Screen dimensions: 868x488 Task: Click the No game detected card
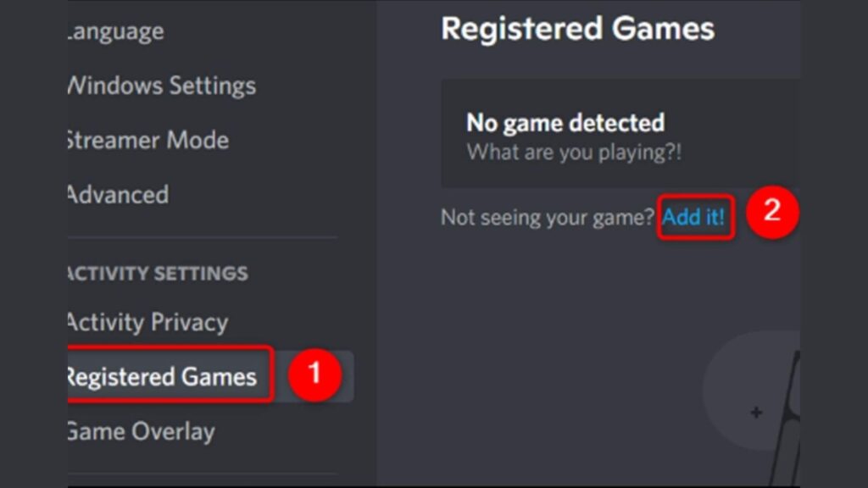(619, 131)
